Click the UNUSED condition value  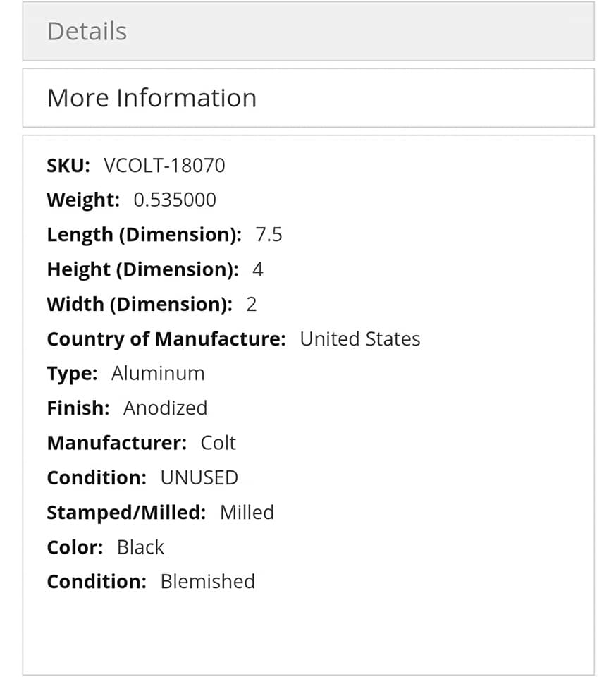pos(199,477)
